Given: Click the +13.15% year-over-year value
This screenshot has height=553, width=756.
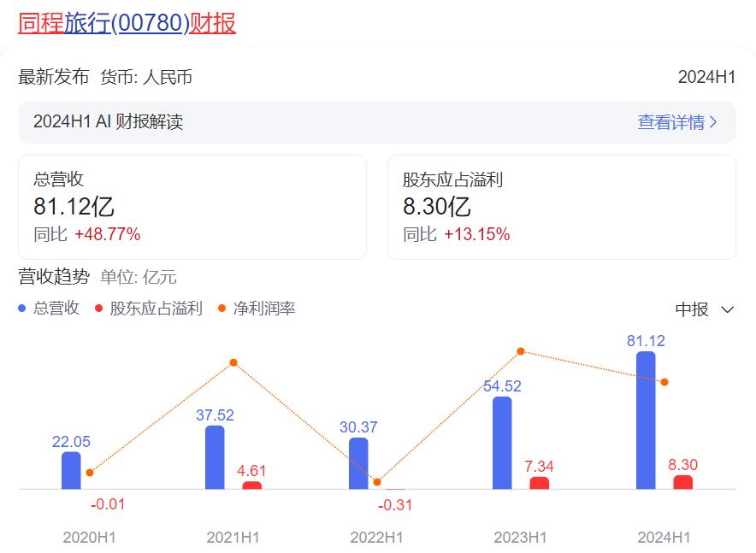Looking at the screenshot, I should click(x=477, y=234).
